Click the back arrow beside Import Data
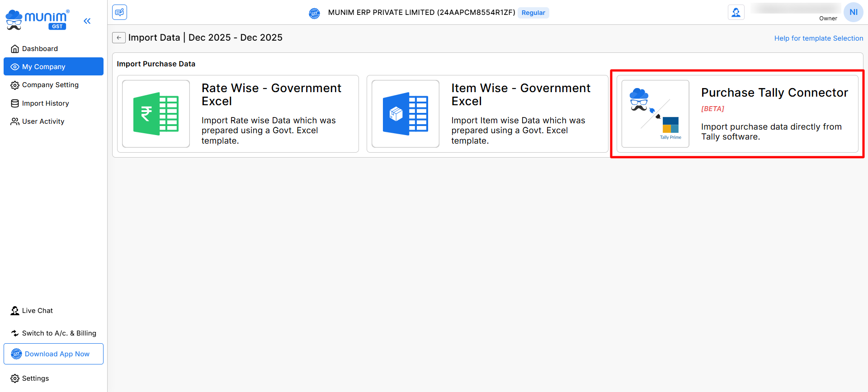This screenshot has height=392, width=868. coord(119,37)
